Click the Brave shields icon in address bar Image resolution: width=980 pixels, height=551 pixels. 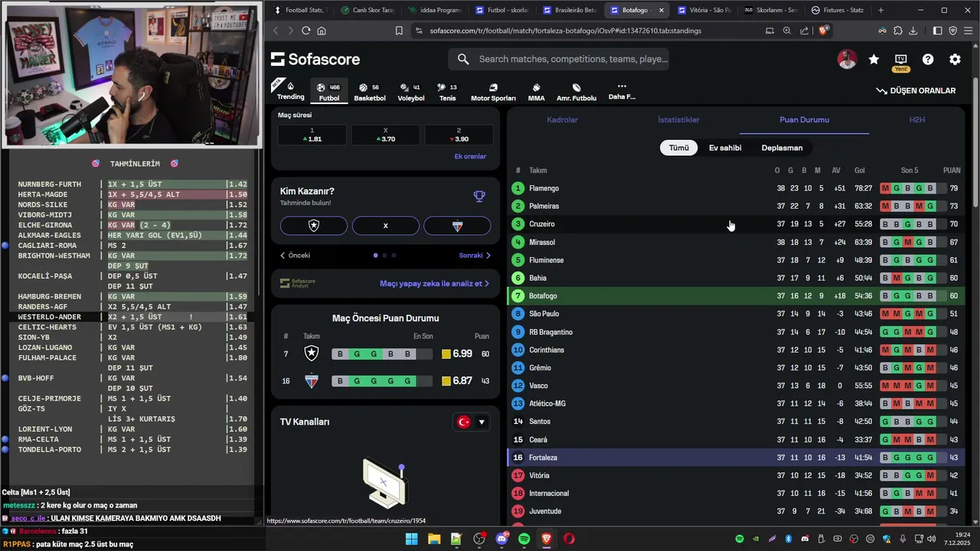(823, 31)
